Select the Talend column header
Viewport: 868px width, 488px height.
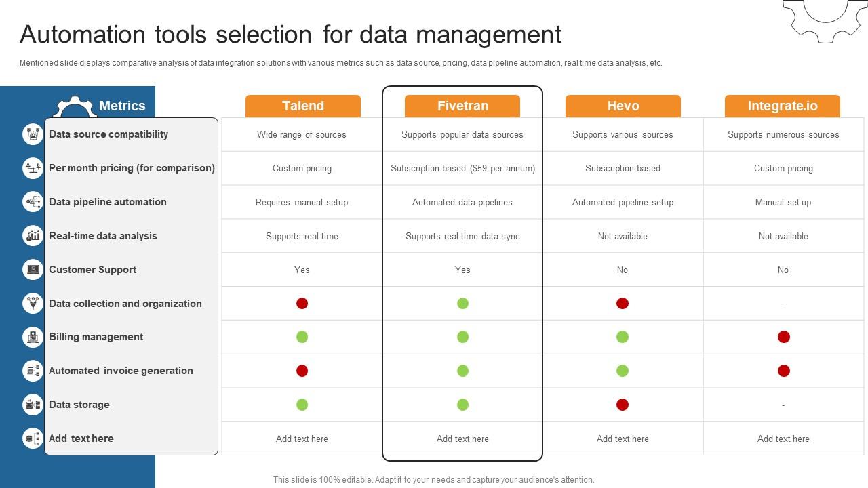[x=302, y=106]
